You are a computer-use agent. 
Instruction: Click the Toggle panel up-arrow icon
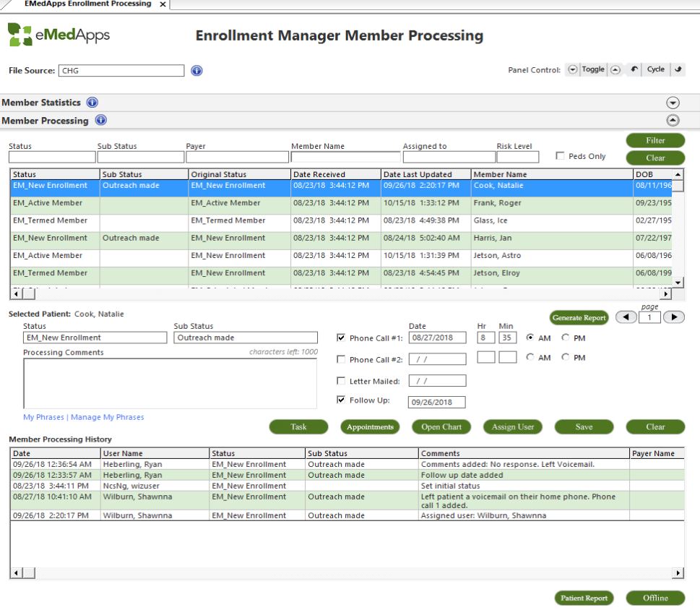[x=615, y=69]
